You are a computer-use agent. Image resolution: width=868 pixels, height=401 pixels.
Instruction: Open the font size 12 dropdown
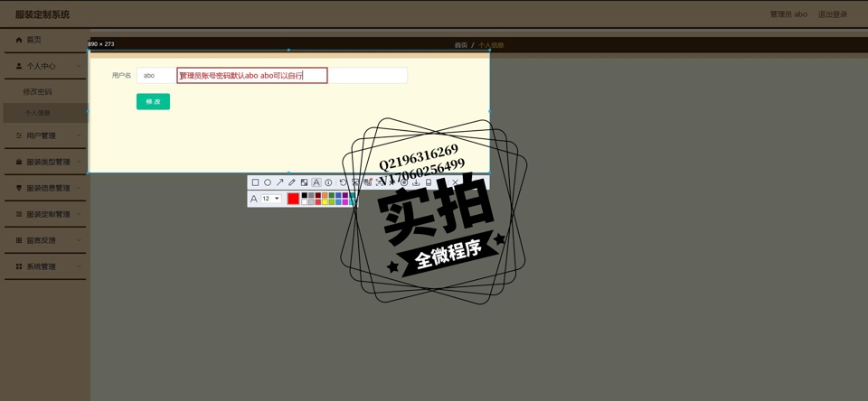coord(270,199)
